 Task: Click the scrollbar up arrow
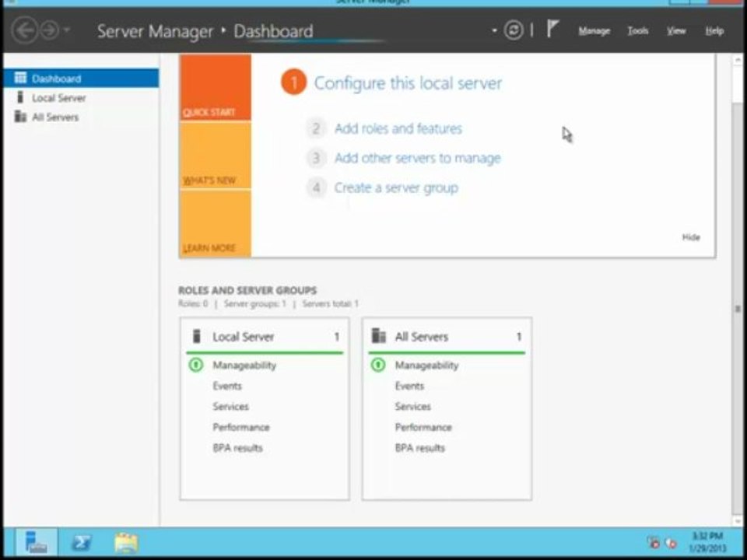pos(738,61)
